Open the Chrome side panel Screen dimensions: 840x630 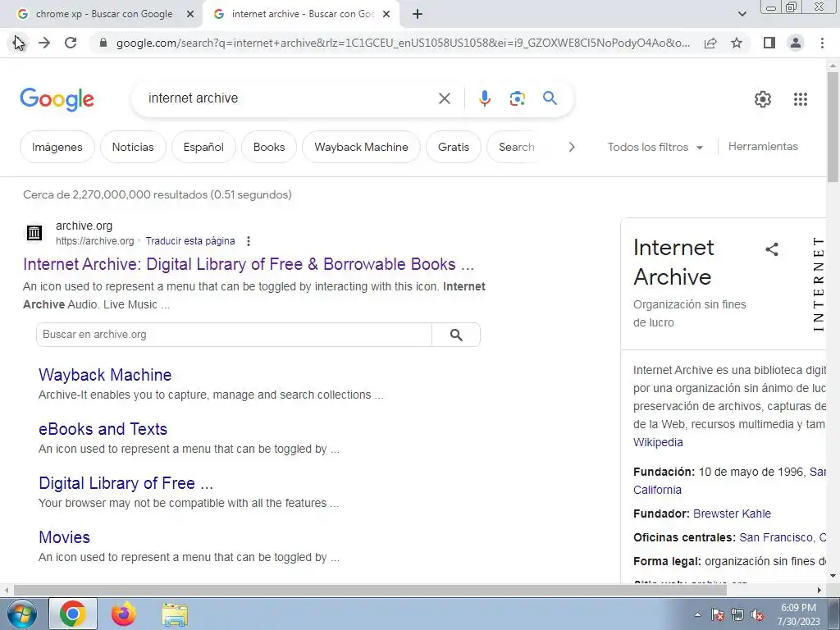tap(769, 43)
